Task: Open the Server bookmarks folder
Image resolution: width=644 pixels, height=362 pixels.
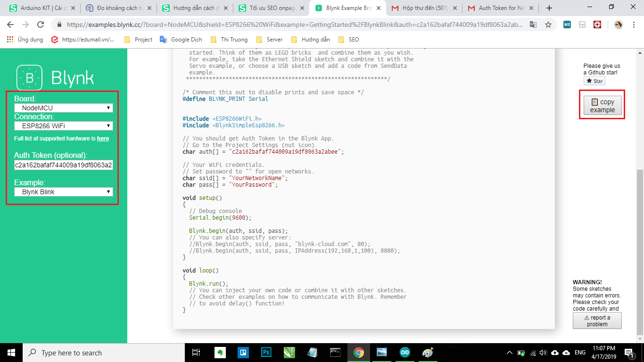Action: tap(269, 40)
